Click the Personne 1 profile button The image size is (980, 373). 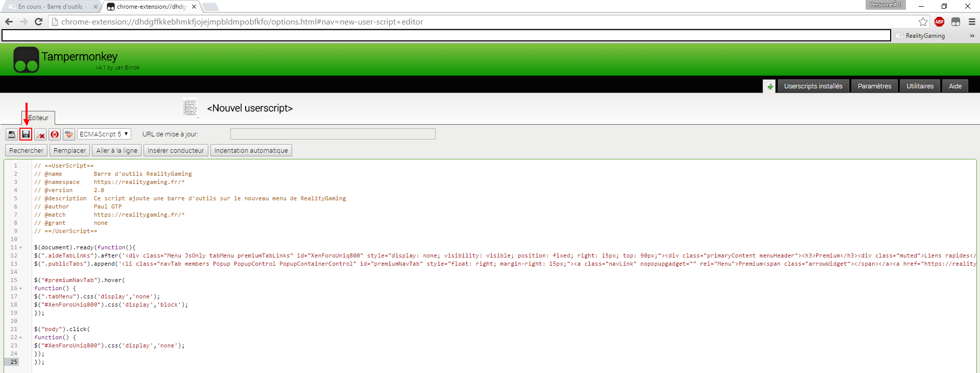886,5
